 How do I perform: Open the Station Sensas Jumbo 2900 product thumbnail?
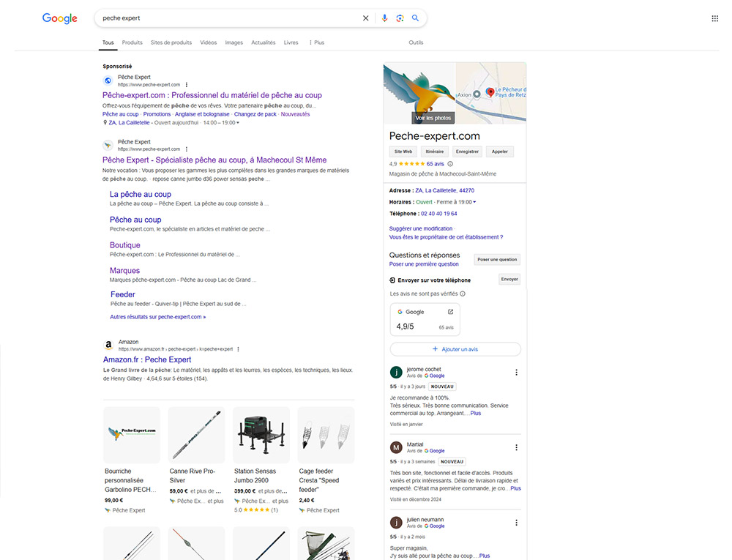[x=261, y=435]
